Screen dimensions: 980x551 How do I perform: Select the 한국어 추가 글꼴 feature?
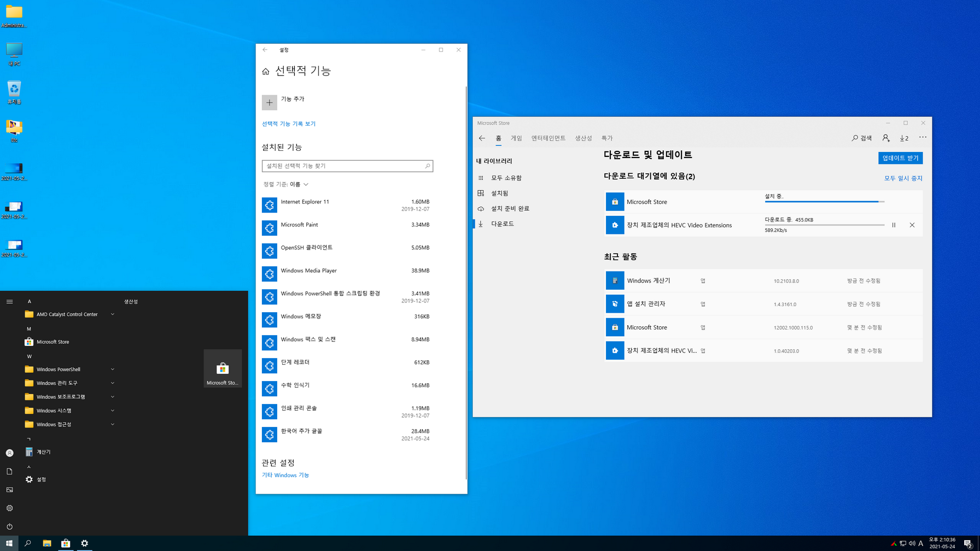click(x=347, y=435)
